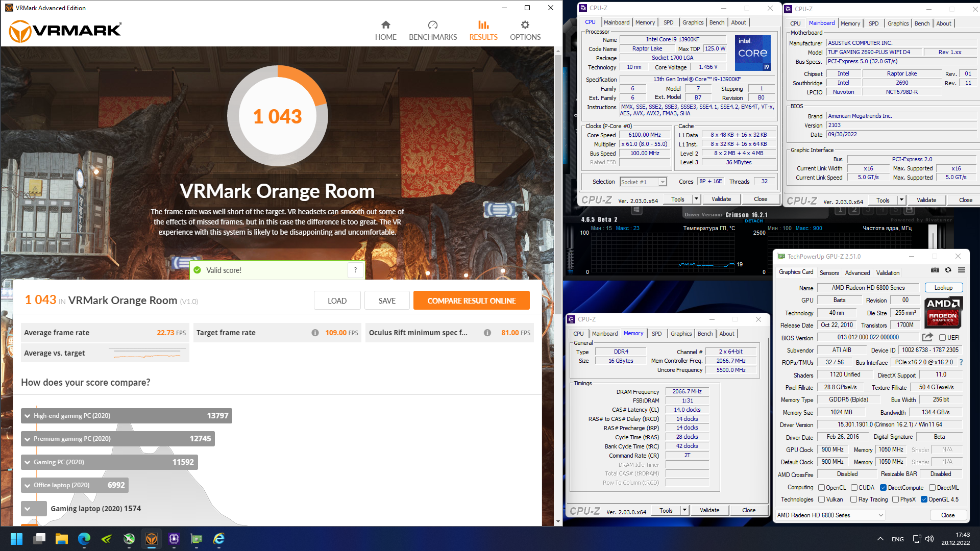Click the volume icon in the system tray
Viewport: 980px width, 551px height.
pyautogui.click(x=929, y=539)
